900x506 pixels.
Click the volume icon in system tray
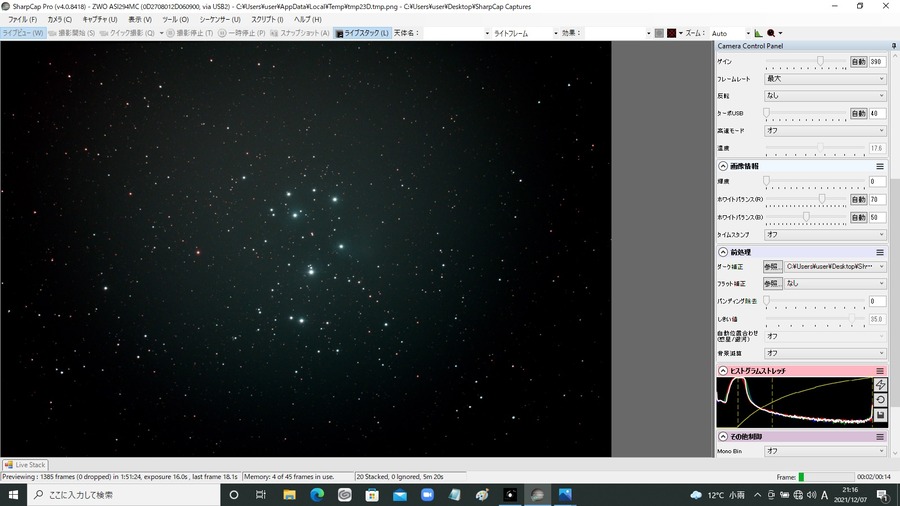point(811,495)
